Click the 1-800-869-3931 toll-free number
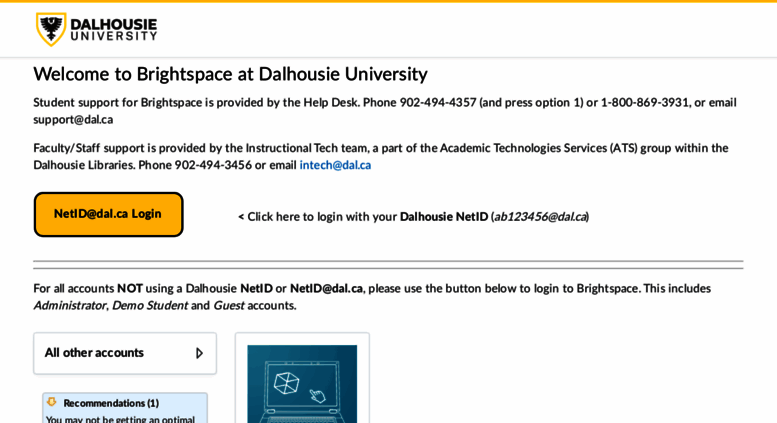This screenshot has height=423, width=777. 644,103
